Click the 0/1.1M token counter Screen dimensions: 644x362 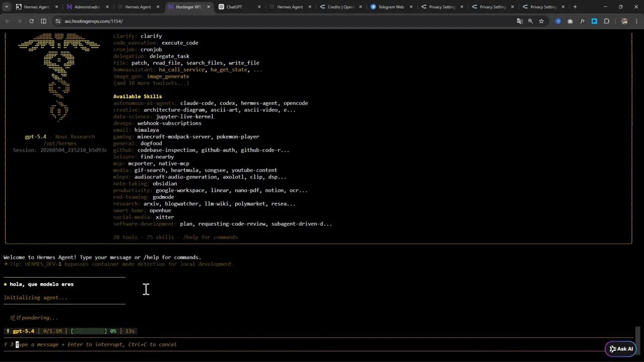click(x=53, y=331)
